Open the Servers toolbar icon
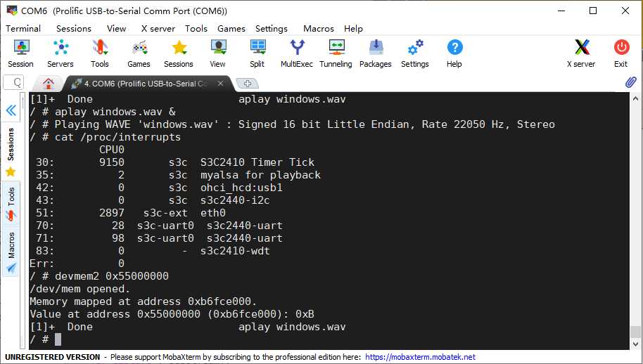 tap(61, 53)
